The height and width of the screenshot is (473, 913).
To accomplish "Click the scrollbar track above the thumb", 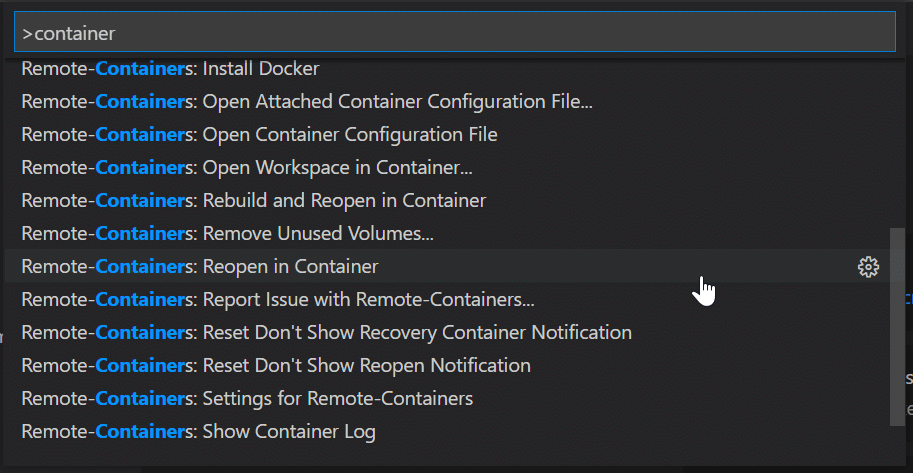I will tap(897, 143).
